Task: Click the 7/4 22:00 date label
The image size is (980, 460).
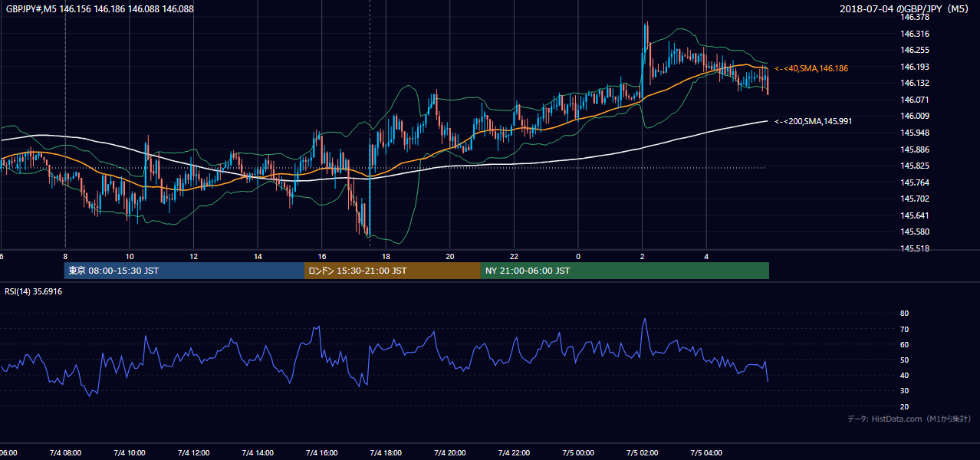Action: click(x=513, y=452)
